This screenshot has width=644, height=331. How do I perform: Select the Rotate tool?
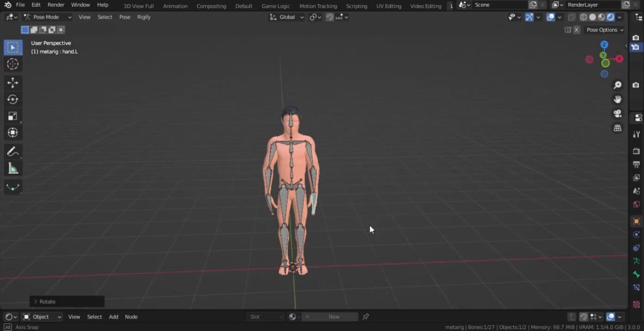tap(13, 100)
